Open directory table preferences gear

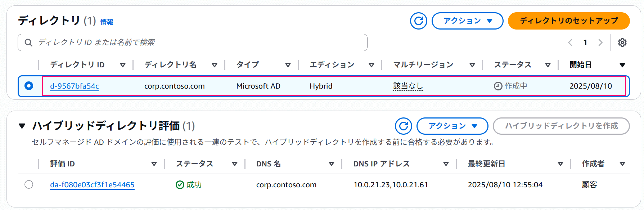pos(622,43)
